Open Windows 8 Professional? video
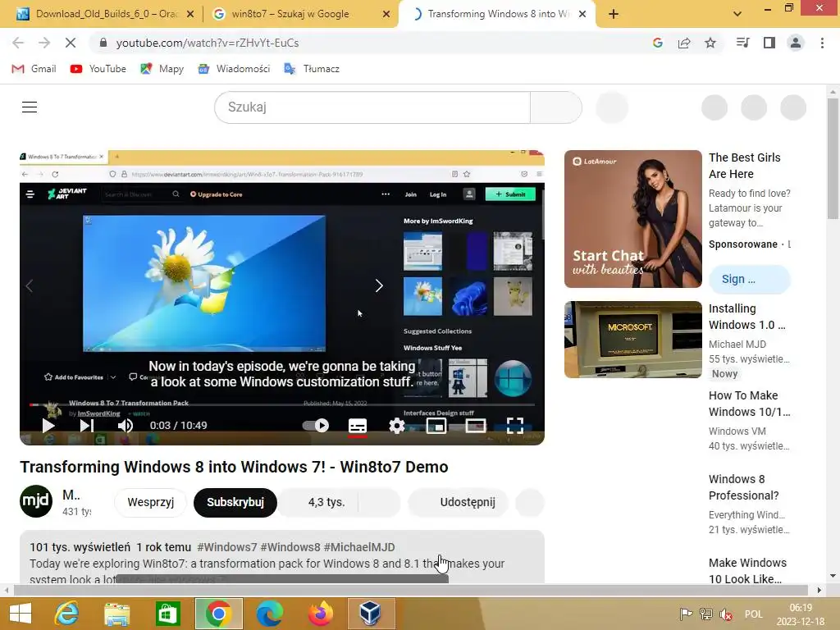840x630 pixels. point(743,487)
